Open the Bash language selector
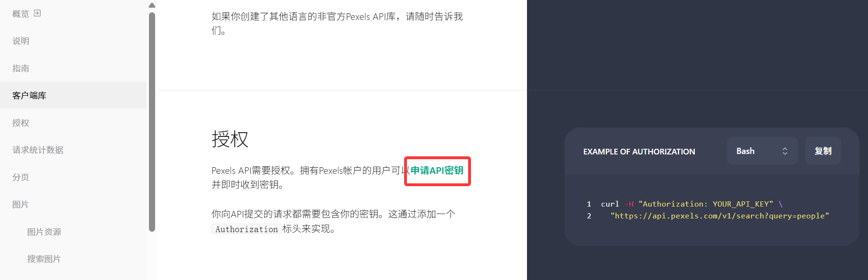This screenshot has height=280, width=868. [x=762, y=151]
